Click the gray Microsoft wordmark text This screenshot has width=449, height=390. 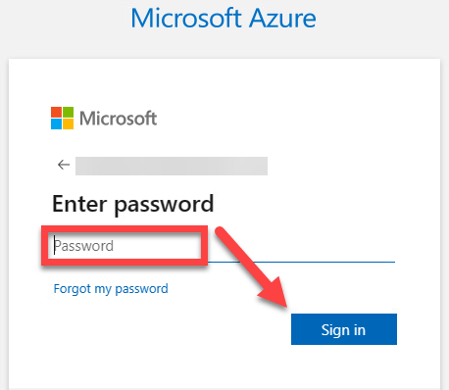pos(118,118)
